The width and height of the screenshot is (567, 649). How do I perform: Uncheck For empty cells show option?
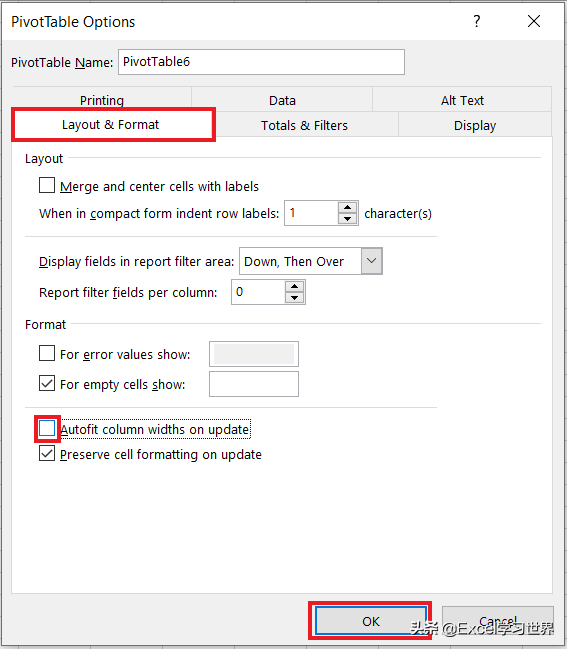[47, 383]
